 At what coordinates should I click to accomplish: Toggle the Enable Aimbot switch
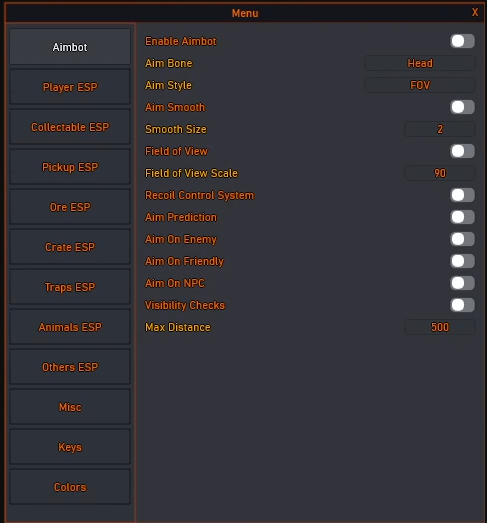pyautogui.click(x=462, y=41)
